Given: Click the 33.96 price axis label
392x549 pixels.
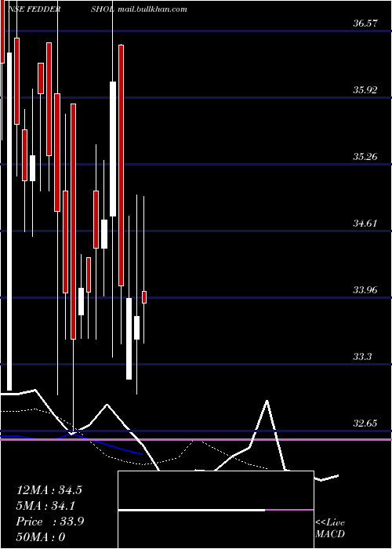Looking at the screenshot, I should click(x=366, y=289).
